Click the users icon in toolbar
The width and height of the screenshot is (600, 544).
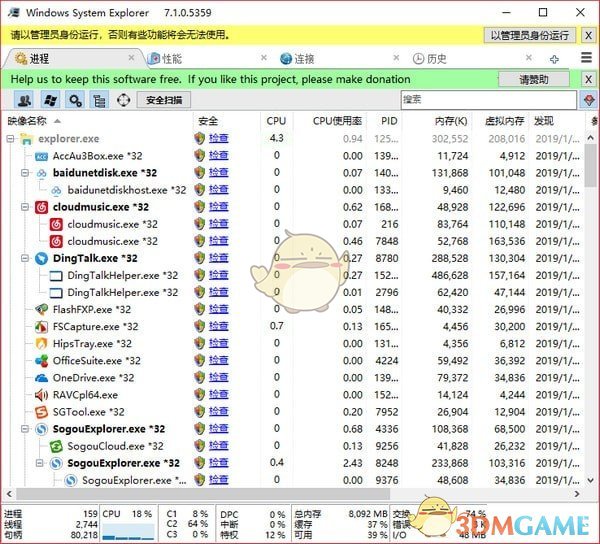[x=25, y=100]
